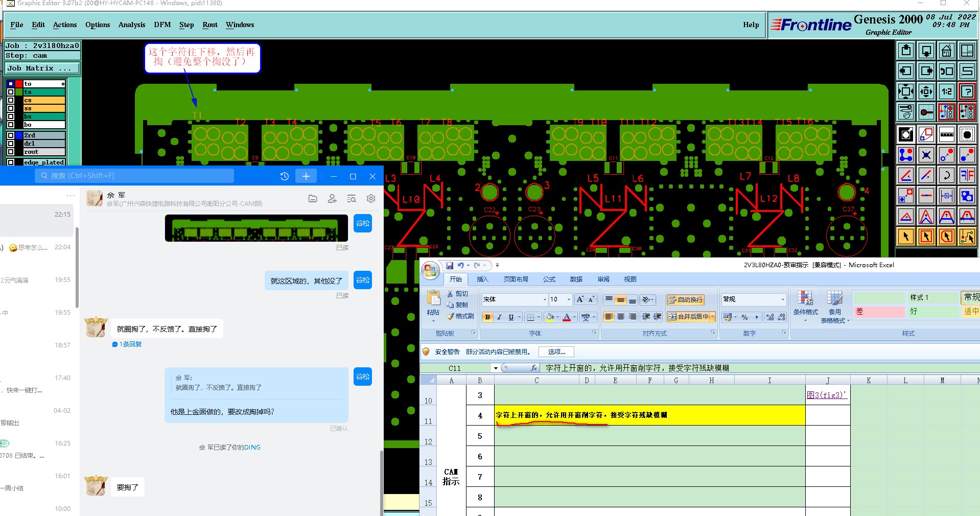
Task: Open the 1条回复 reply link in chat
Action: pyautogui.click(x=127, y=344)
